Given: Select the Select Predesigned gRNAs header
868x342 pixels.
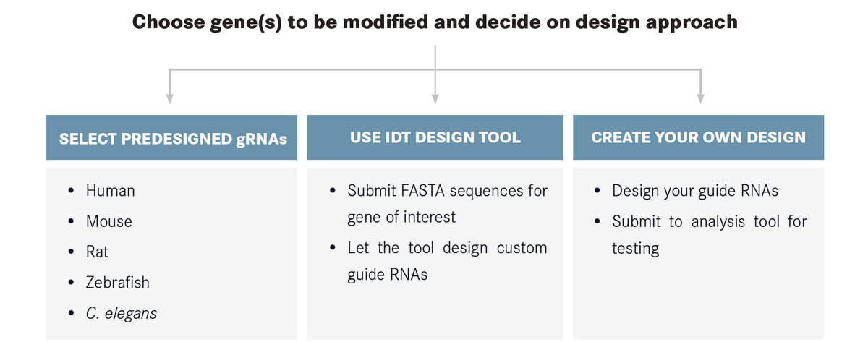Looking at the screenshot, I should [172, 138].
